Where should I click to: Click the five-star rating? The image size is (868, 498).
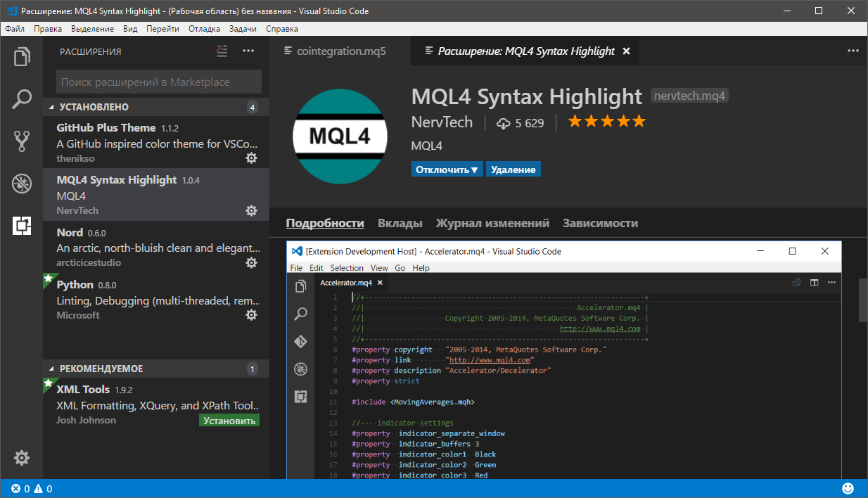(606, 122)
